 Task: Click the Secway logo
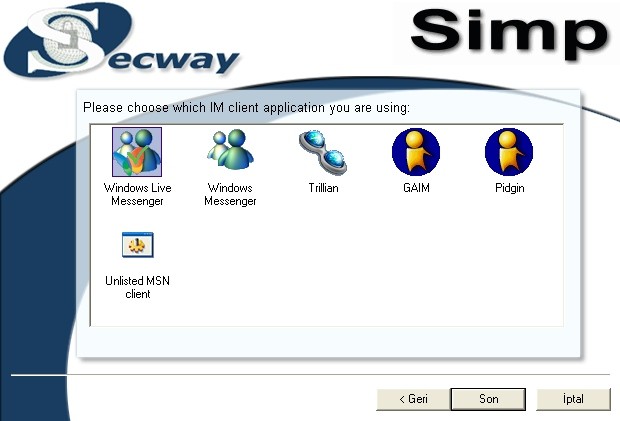(121, 41)
